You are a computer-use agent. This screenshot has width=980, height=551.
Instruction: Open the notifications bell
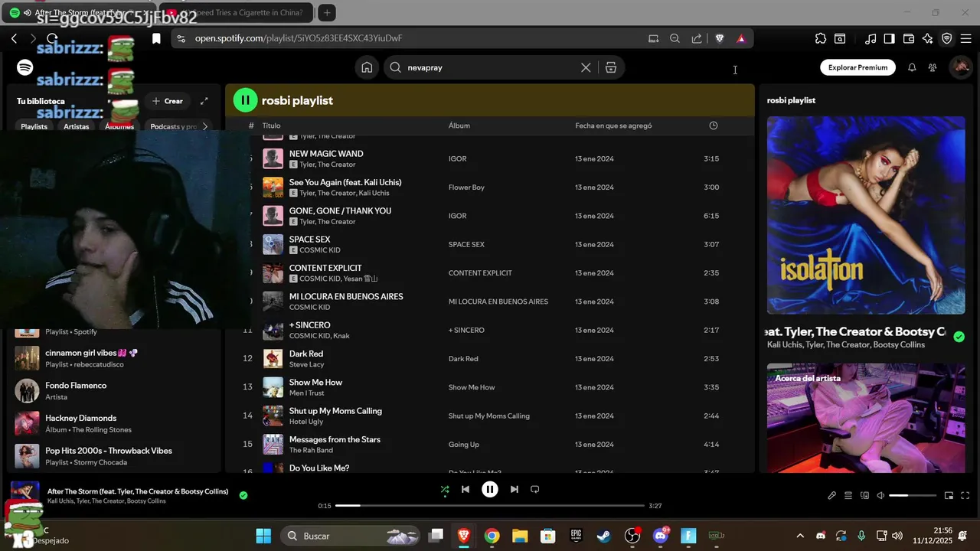(x=912, y=67)
